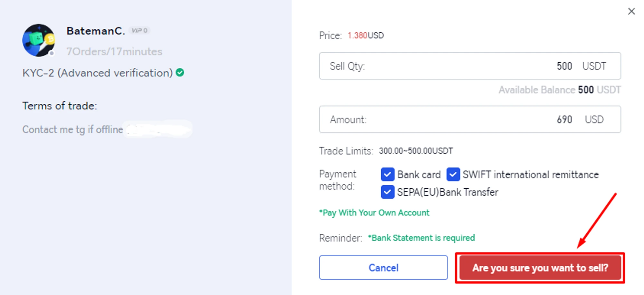
Task: Confirm with "Are you sure you want to sell?"
Action: [x=540, y=268]
